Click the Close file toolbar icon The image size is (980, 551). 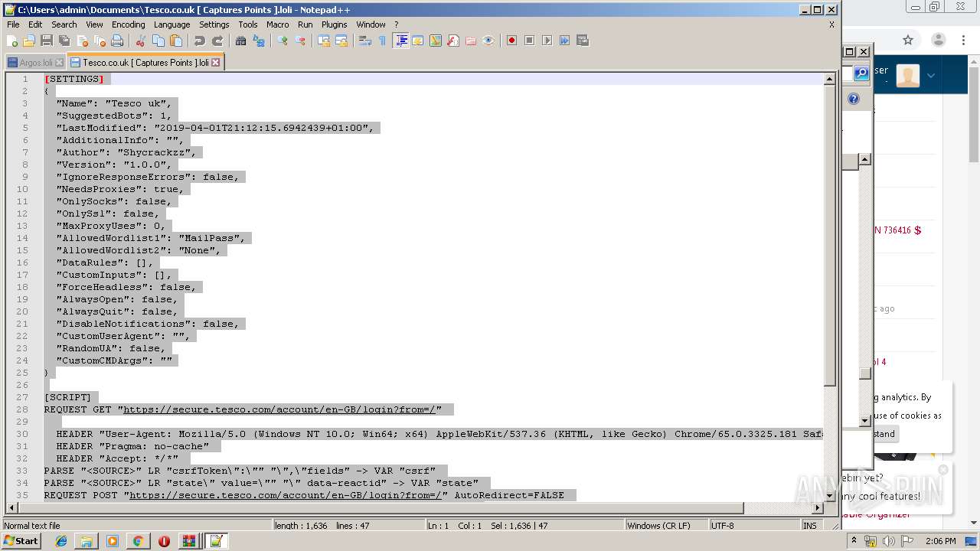tap(82, 41)
